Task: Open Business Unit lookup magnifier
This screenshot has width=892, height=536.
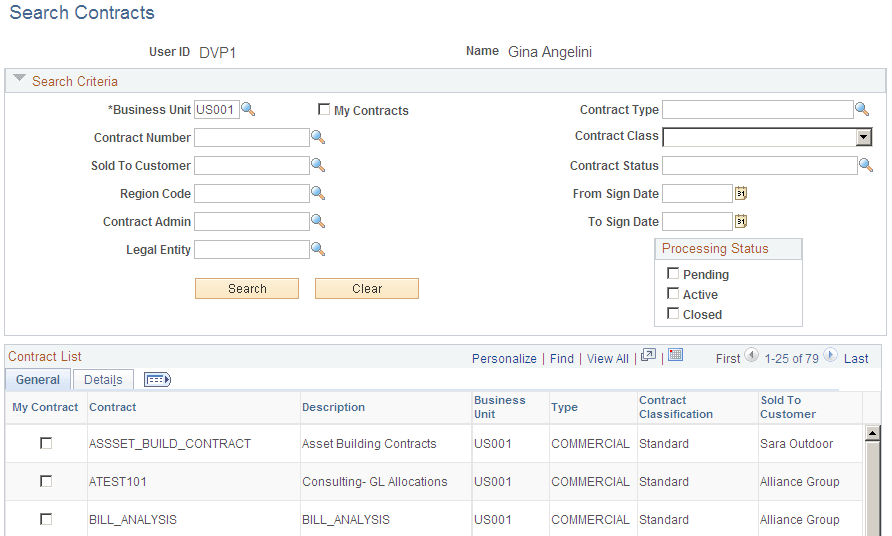Action: pyautogui.click(x=248, y=109)
